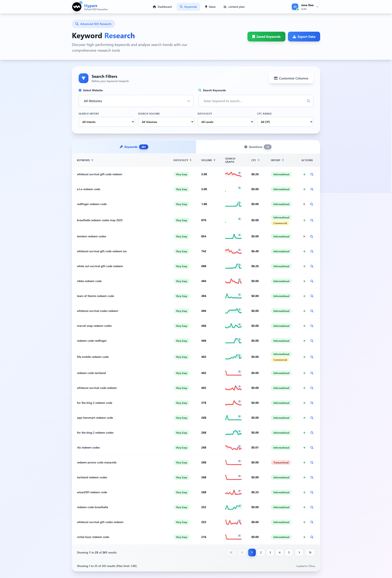Sort by the Difficulty column
This screenshot has height=578, width=392.
tap(183, 160)
